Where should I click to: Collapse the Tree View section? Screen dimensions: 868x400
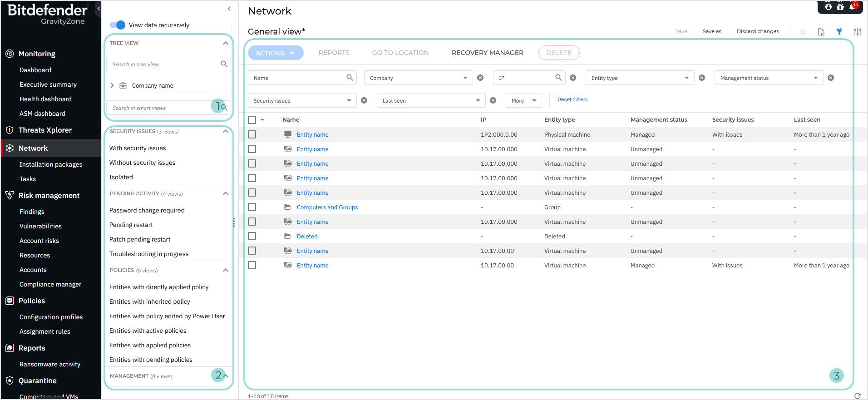pyautogui.click(x=226, y=43)
